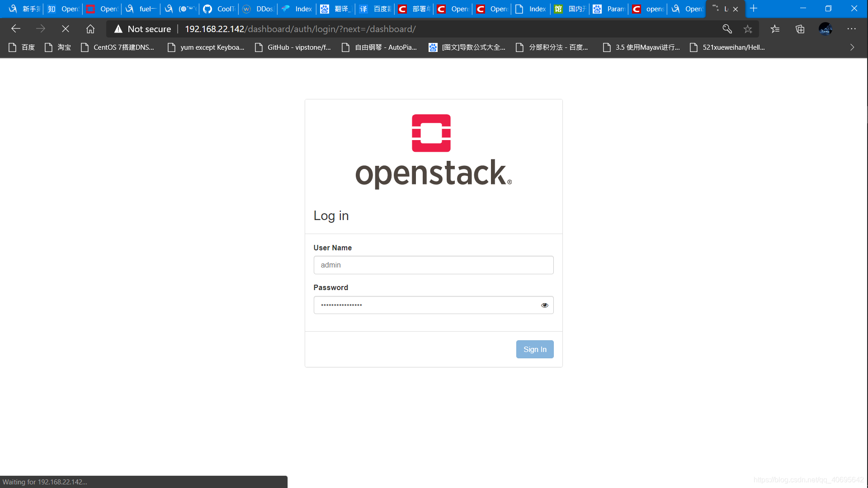
Task: Switch to the 新手 tab
Action: (x=24, y=9)
